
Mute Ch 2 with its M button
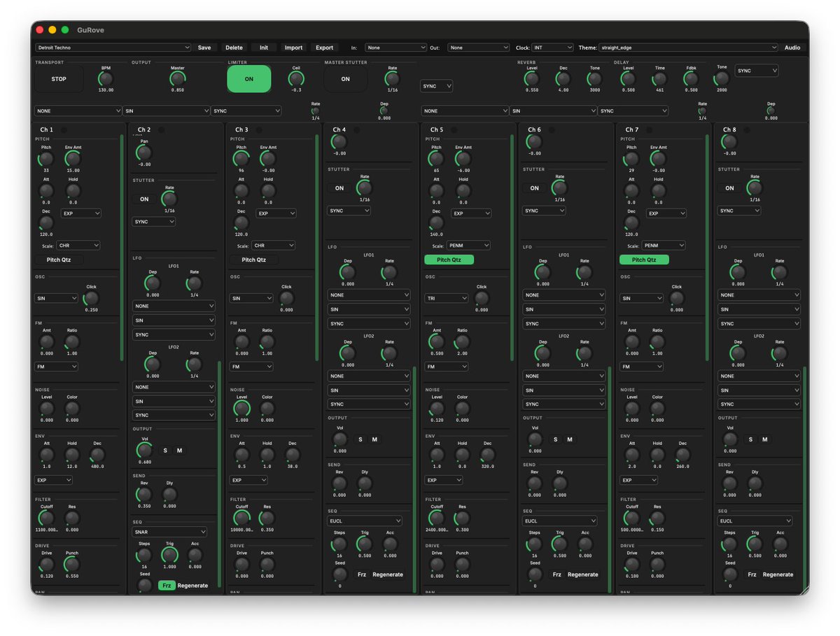tap(179, 451)
